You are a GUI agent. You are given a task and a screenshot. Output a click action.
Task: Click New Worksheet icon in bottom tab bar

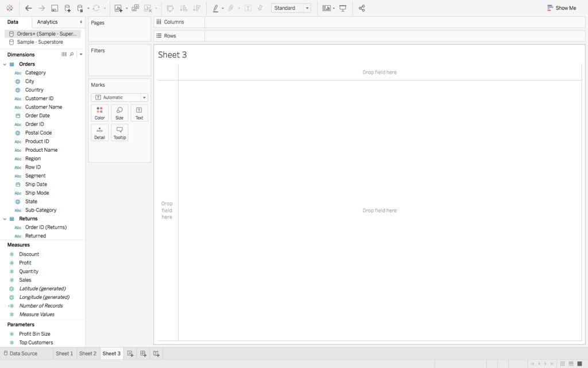[130, 354]
